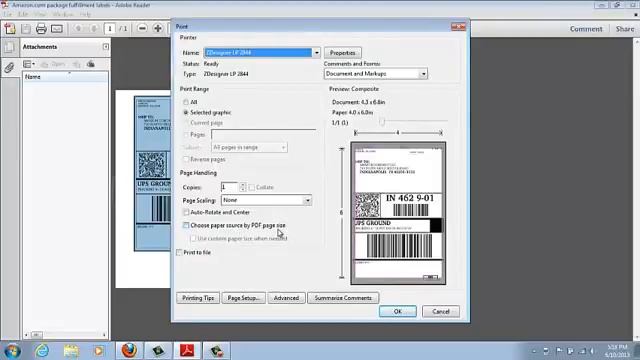640x360 pixels.
Task: Open Page Setup dialog
Action: coord(244,298)
